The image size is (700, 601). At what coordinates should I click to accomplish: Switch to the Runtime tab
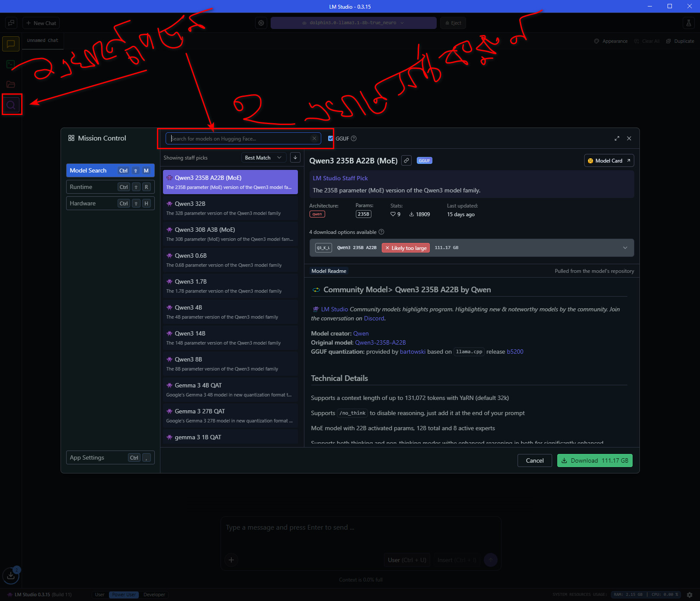pos(110,187)
